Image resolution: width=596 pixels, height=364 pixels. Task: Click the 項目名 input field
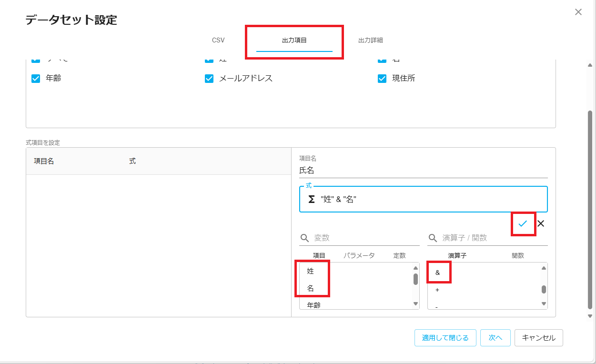pyautogui.click(x=423, y=171)
